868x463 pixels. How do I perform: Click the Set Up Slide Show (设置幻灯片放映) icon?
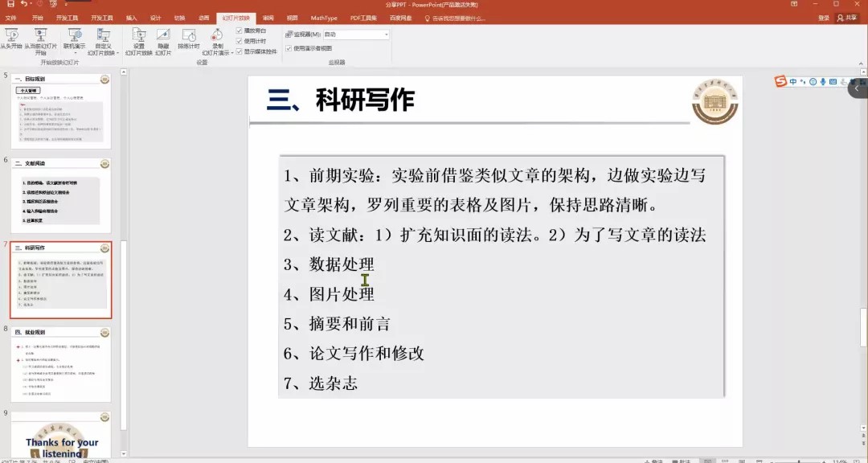coord(138,37)
